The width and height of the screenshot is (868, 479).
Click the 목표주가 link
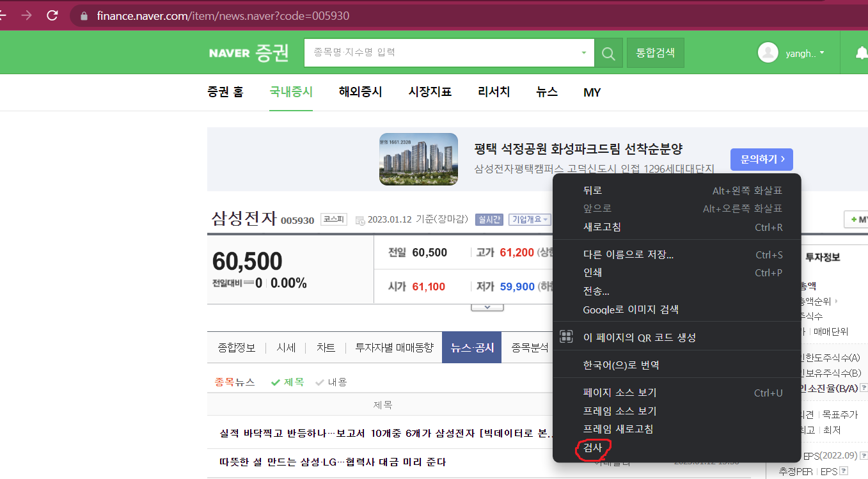click(840, 414)
